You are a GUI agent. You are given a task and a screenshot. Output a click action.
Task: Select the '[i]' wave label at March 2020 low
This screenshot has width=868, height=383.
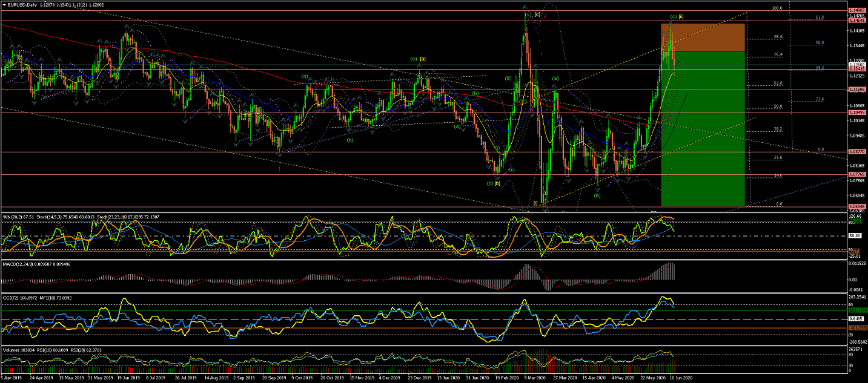click(x=535, y=203)
